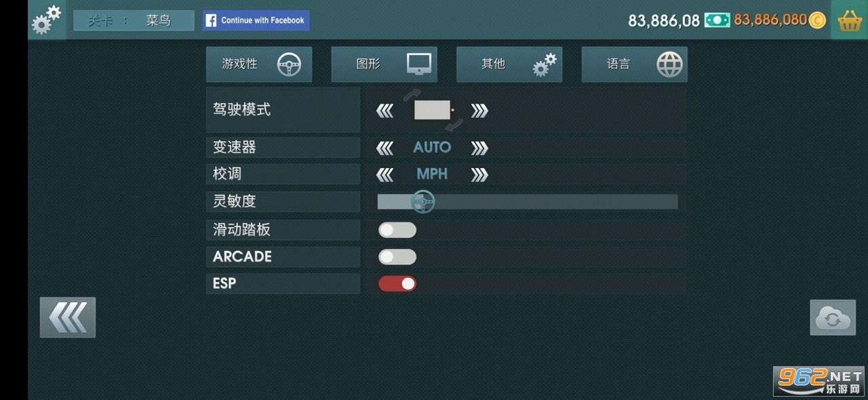Click the gold coin icon
The image size is (868, 400).
817,20
